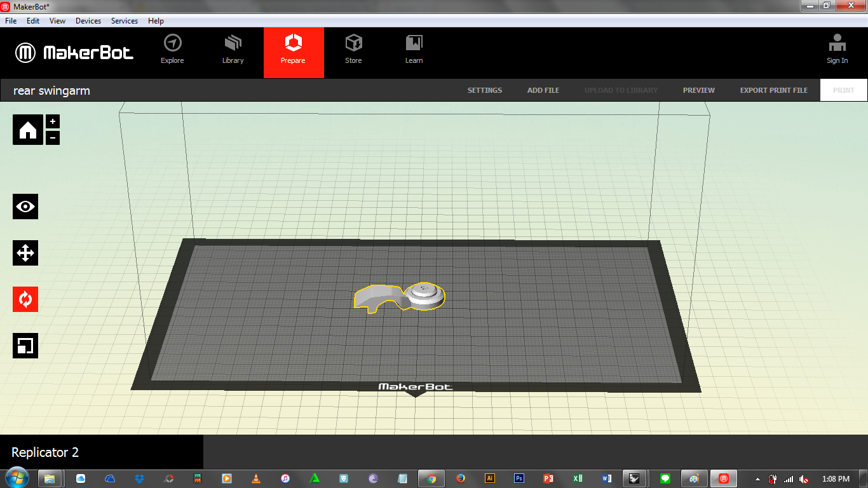Click ADD FILE button
The width and height of the screenshot is (868, 488).
tap(543, 90)
